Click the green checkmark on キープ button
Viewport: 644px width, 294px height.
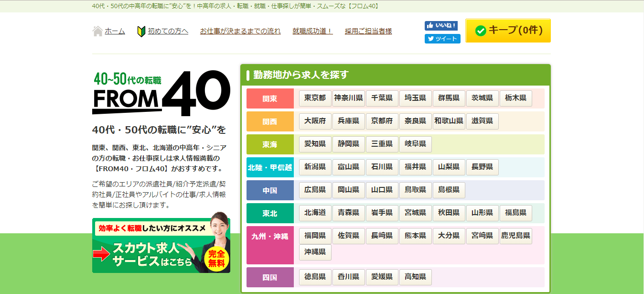click(481, 31)
